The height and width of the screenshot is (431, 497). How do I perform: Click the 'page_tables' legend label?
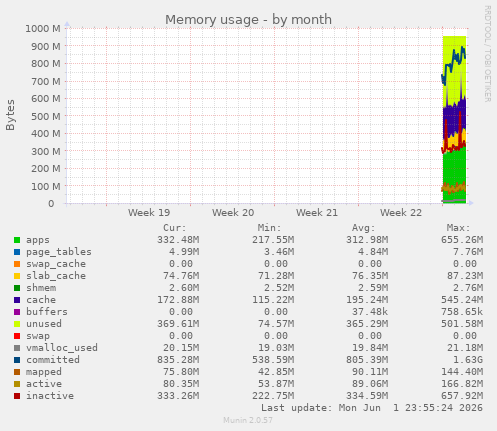pos(59,252)
